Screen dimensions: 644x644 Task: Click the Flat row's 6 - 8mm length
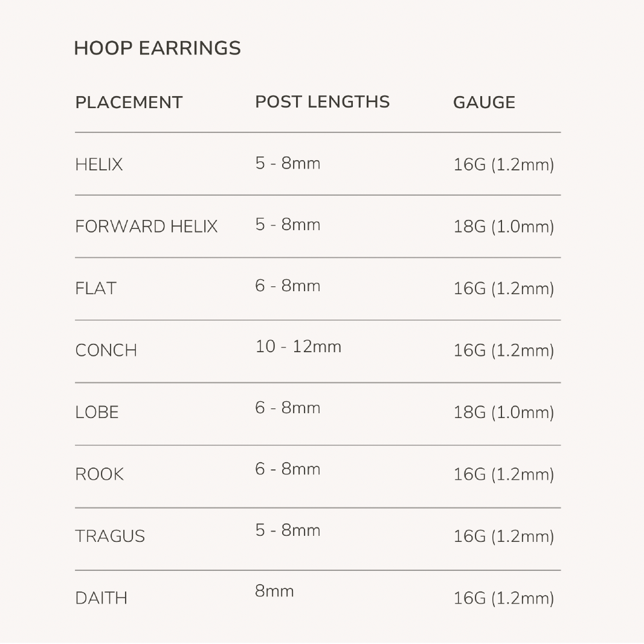288,286
